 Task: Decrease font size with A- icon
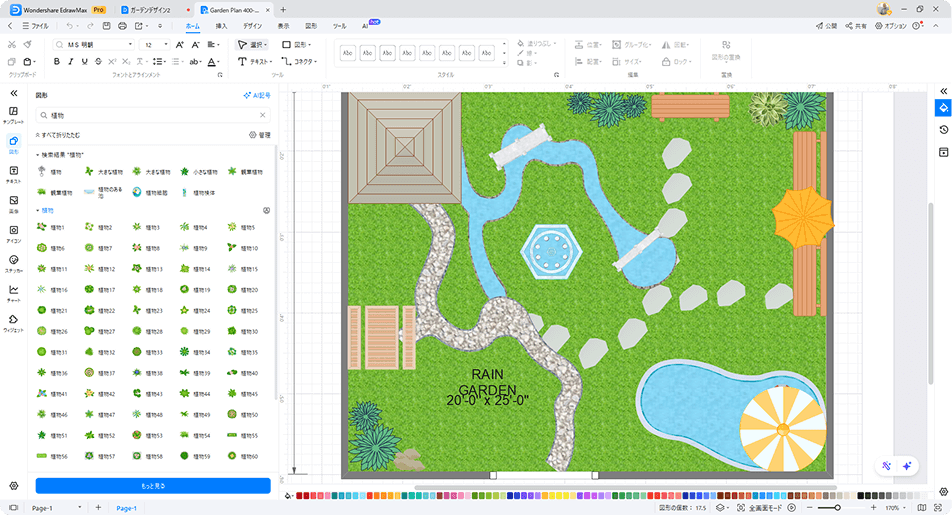196,44
